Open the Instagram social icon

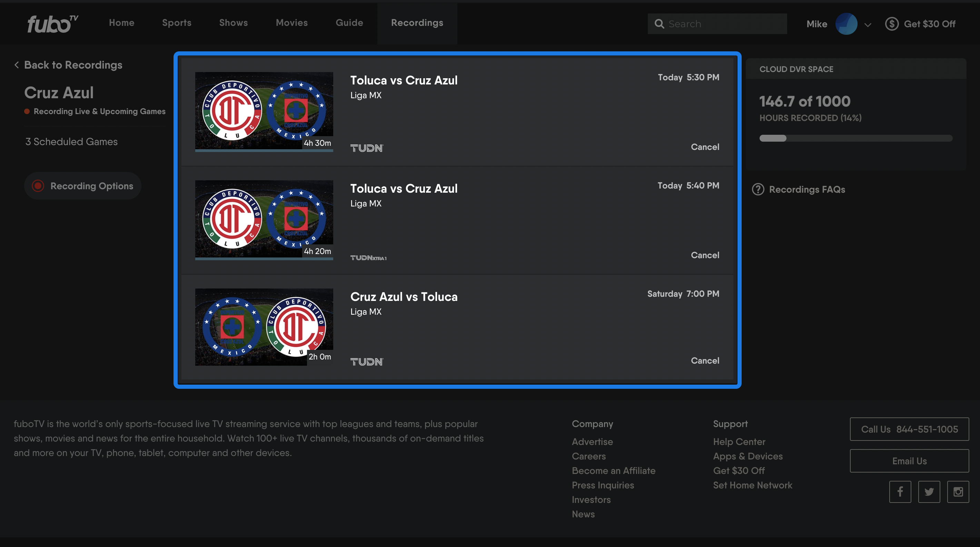[x=958, y=492]
